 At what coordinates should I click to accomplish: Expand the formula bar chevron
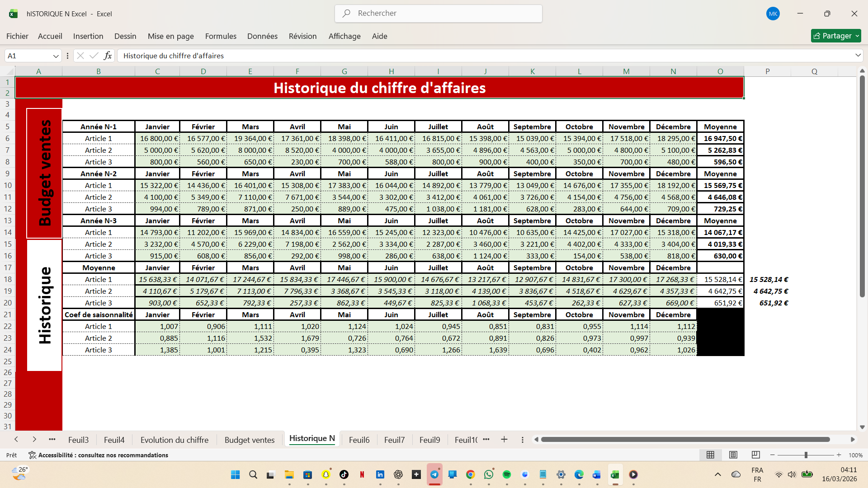click(858, 56)
